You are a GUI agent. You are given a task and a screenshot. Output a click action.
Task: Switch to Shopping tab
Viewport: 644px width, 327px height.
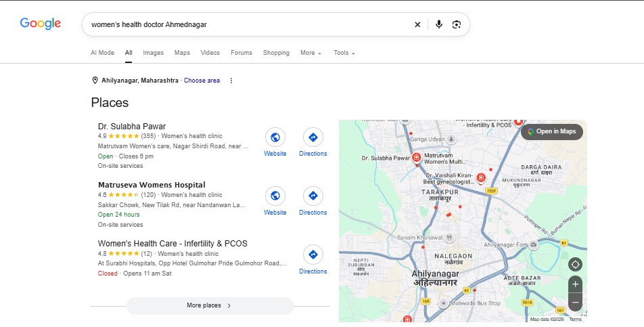pos(276,53)
